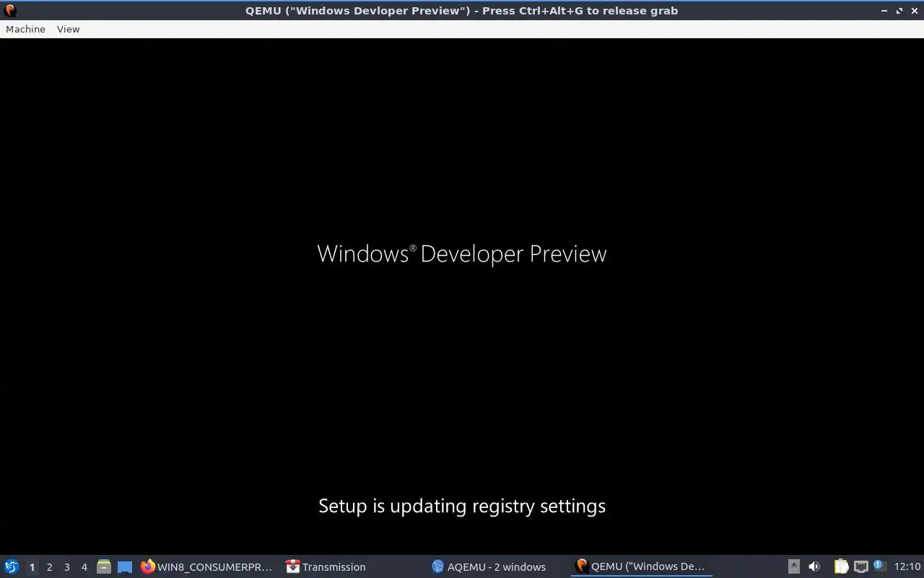Open the View menu
Image resolution: width=924 pixels, height=578 pixels.
[68, 29]
